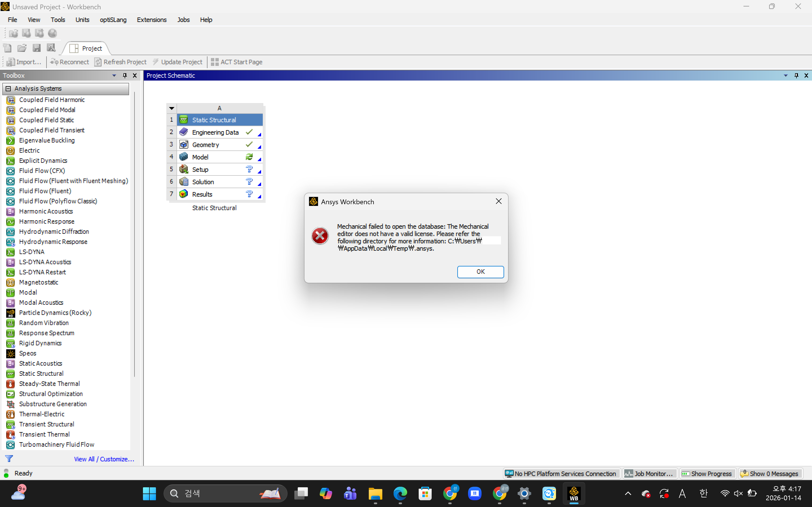Click the Save Project toolbar icon
This screenshot has height=507, width=812.
pyautogui.click(x=37, y=48)
